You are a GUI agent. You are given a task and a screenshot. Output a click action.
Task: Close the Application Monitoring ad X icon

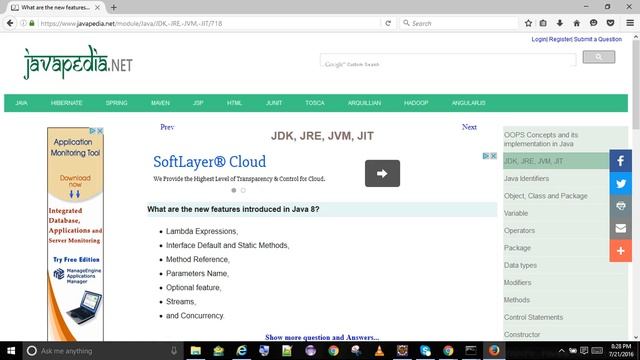(x=100, y=131)
